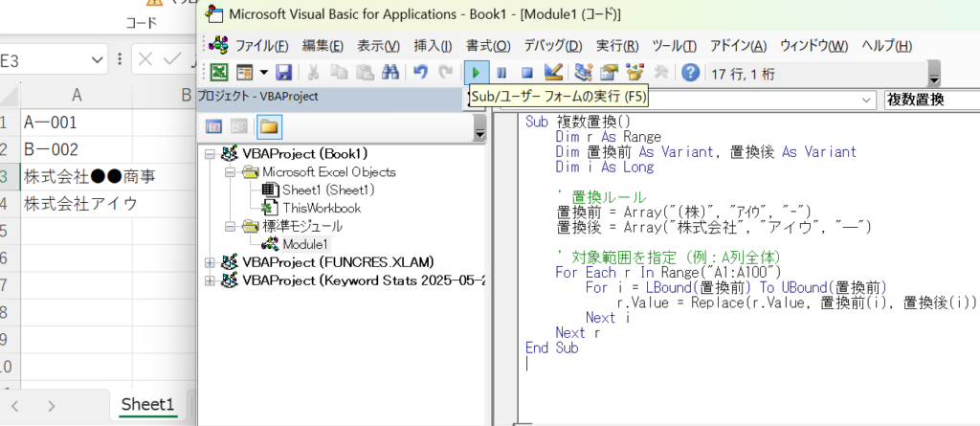Open the 編集(E) menu
980x426 pixels.
point(323,46)
